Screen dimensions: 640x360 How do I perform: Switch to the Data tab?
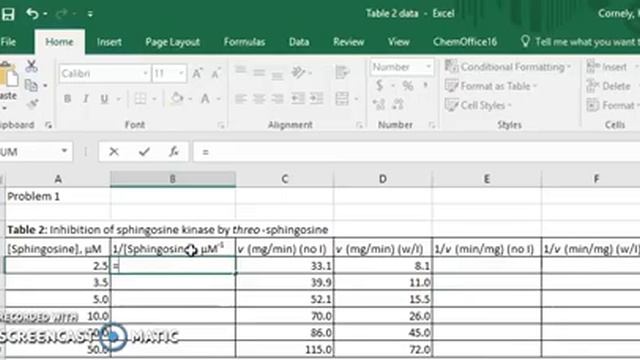[299, 42]
